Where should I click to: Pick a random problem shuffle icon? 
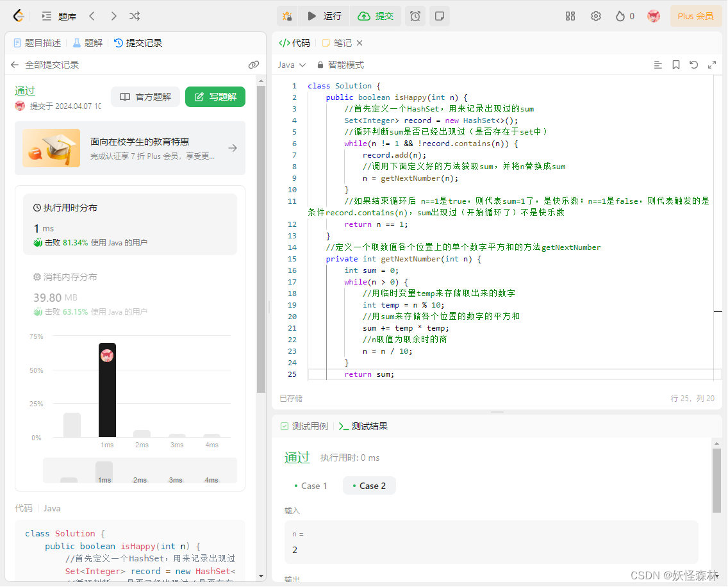(135, 16)
